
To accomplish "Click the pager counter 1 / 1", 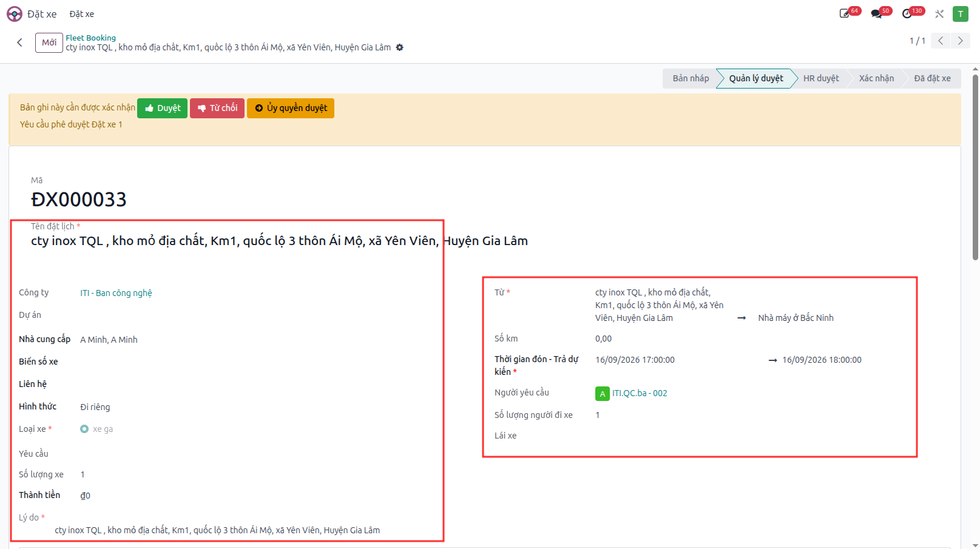I will tap(917, 41).
